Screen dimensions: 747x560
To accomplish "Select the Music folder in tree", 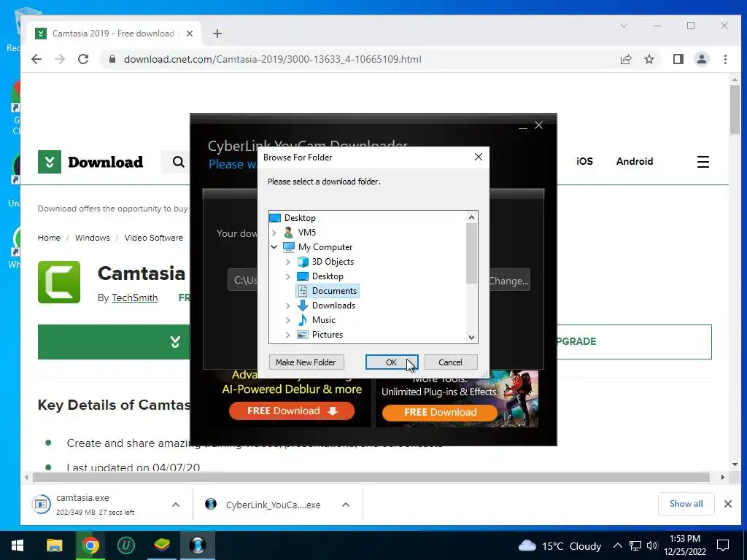I will click(x=323, y=320).
